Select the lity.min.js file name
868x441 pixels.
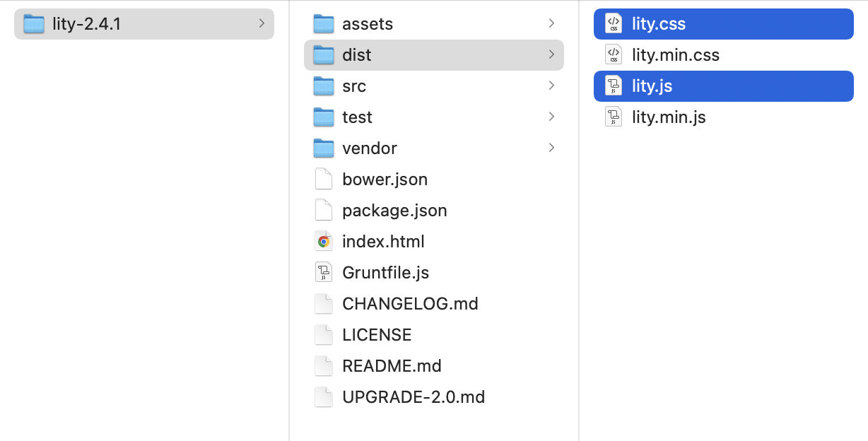pyautogui.click(x=669, y=117)
